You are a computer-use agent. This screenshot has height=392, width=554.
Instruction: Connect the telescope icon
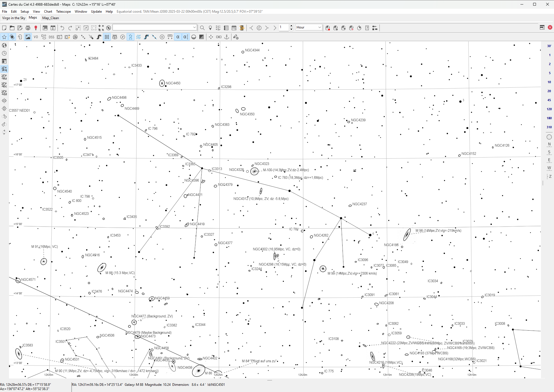[328, 28]
